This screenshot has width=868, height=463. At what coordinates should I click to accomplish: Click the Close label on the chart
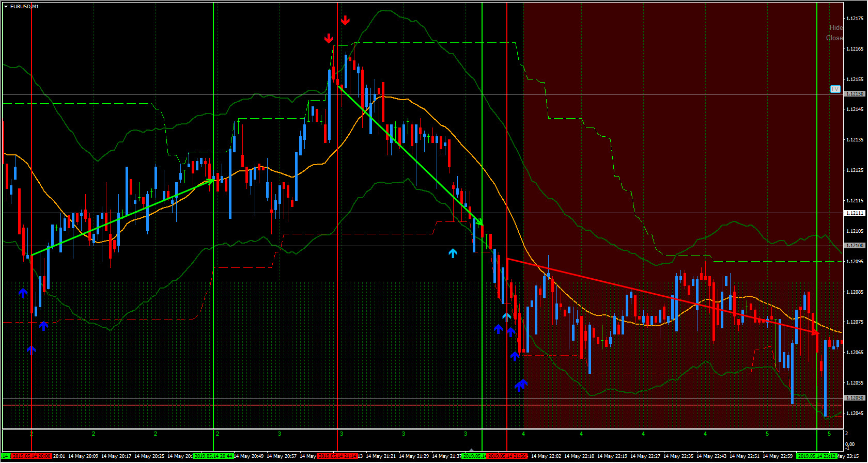[834, 38]
